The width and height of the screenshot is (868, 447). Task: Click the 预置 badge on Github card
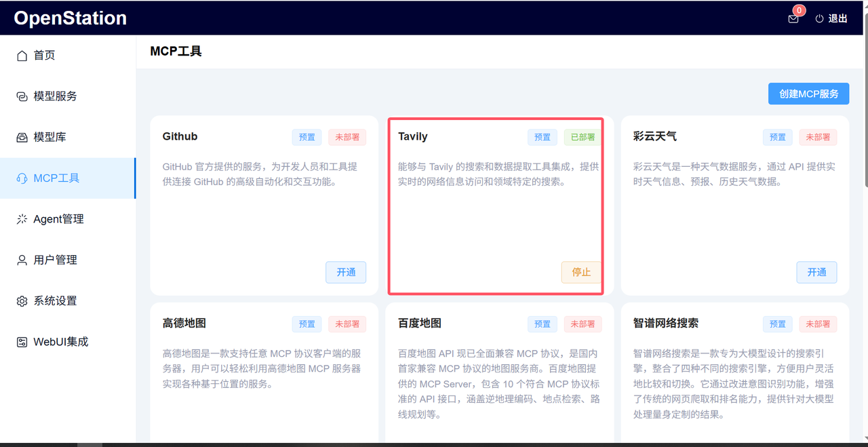(307, 136)
